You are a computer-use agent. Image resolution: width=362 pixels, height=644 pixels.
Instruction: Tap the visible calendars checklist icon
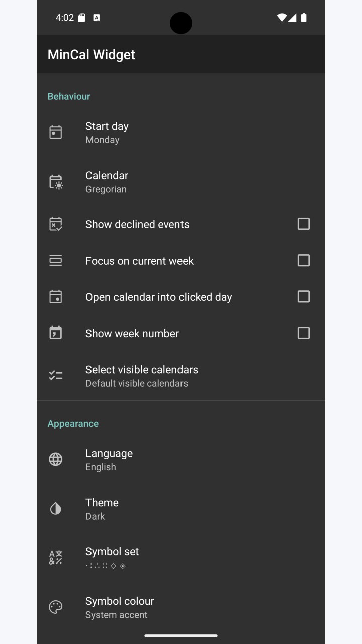tap(56, 375)
